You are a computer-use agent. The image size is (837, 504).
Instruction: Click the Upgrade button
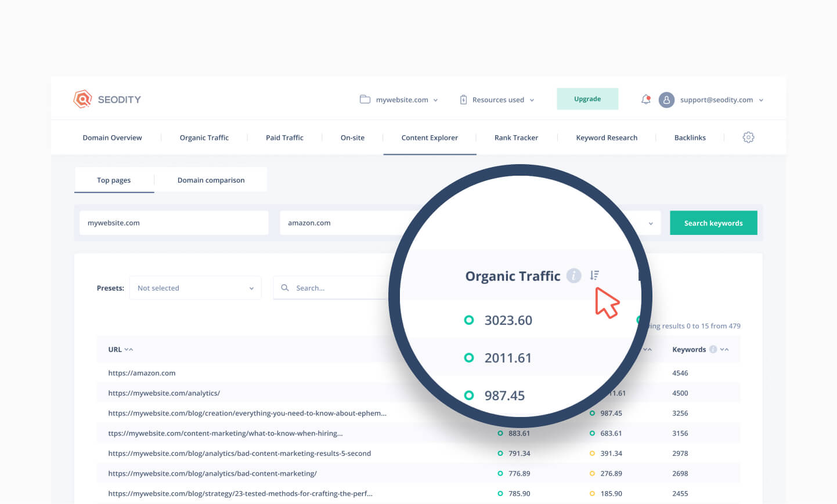(x=587, y=99)
